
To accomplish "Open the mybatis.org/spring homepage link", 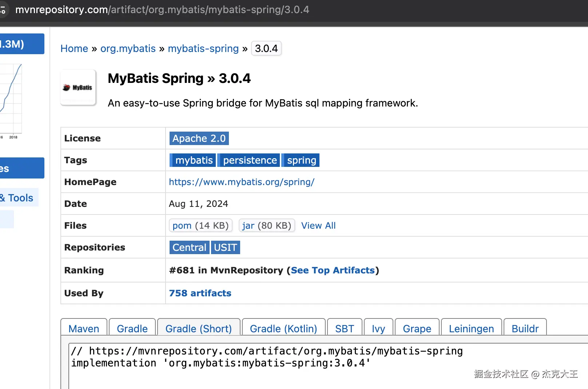I will click(242, 182).
